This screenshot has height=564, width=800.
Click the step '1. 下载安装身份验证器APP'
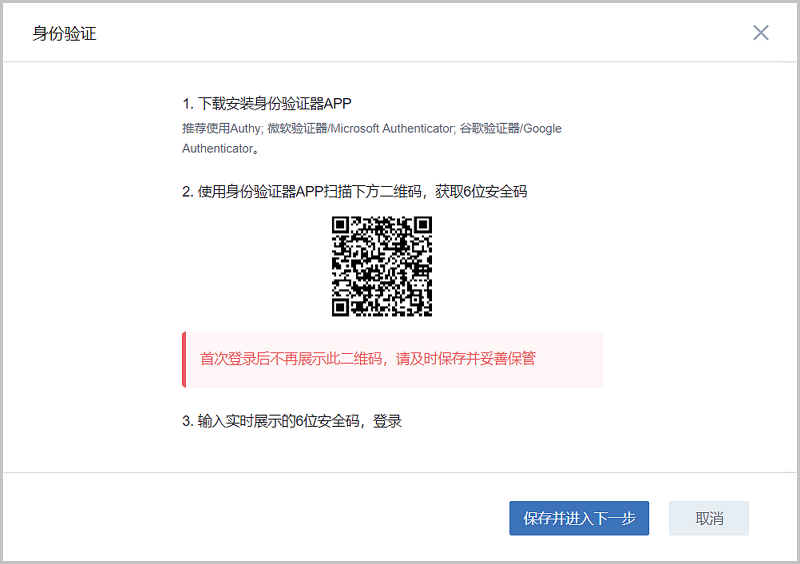click(x=267, y=104)
